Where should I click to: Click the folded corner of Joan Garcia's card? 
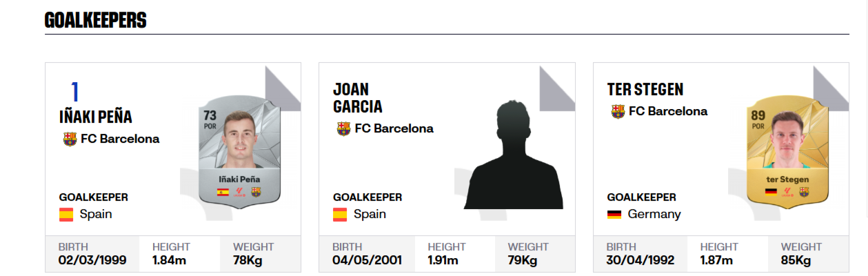[557, 84]
